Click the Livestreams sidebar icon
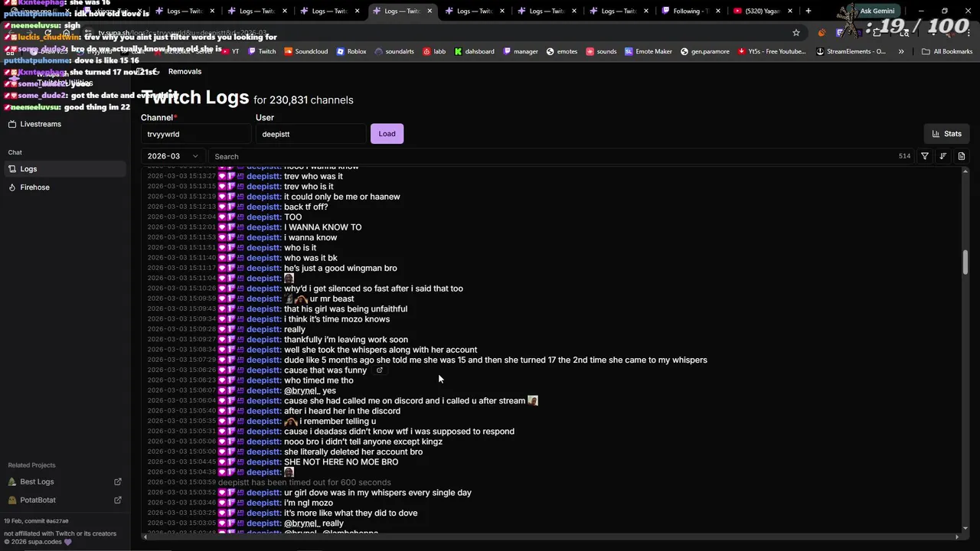Image resolution: width=980 pixels, height=551 pixels. [12, 124]
